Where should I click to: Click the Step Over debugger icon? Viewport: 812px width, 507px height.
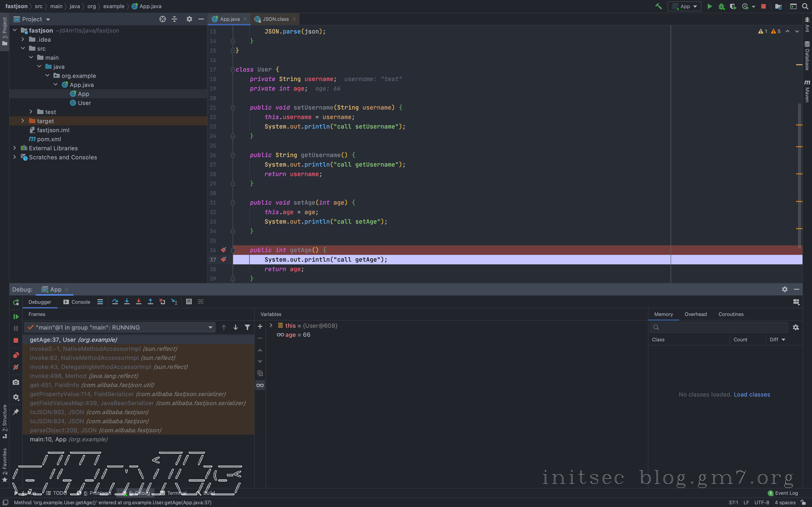(x=115, y=302)
